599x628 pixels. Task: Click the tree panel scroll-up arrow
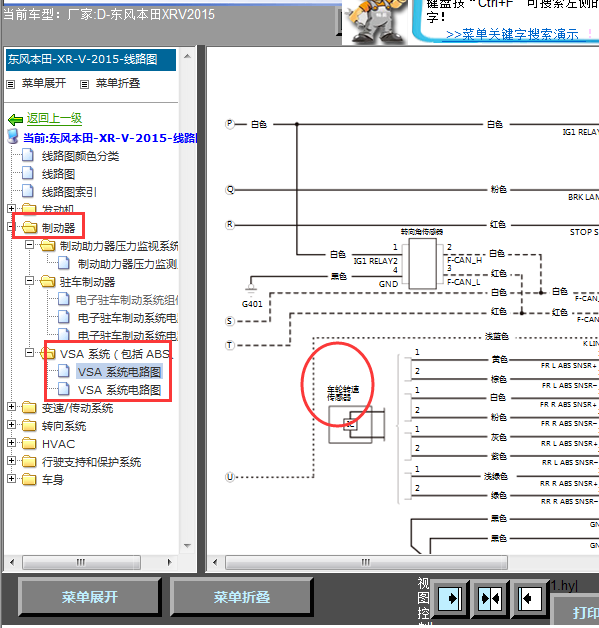[x=187, y=56]
